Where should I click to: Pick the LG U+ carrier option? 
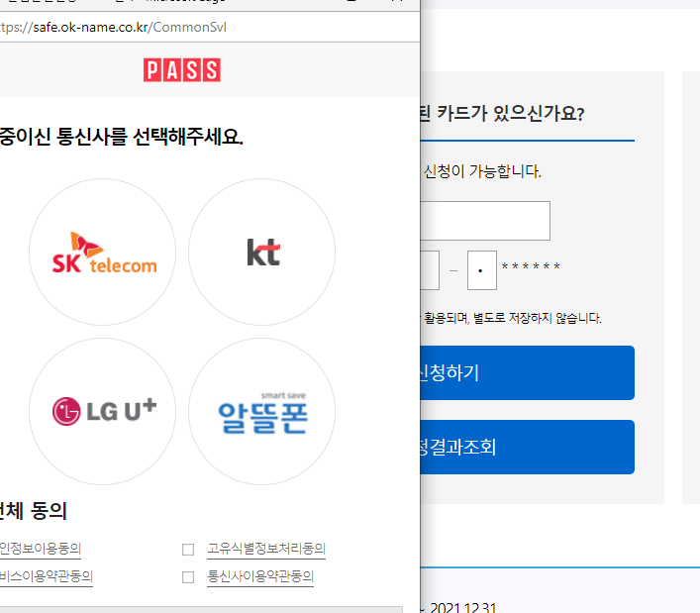pyautogui.click(x=102, y=411)
